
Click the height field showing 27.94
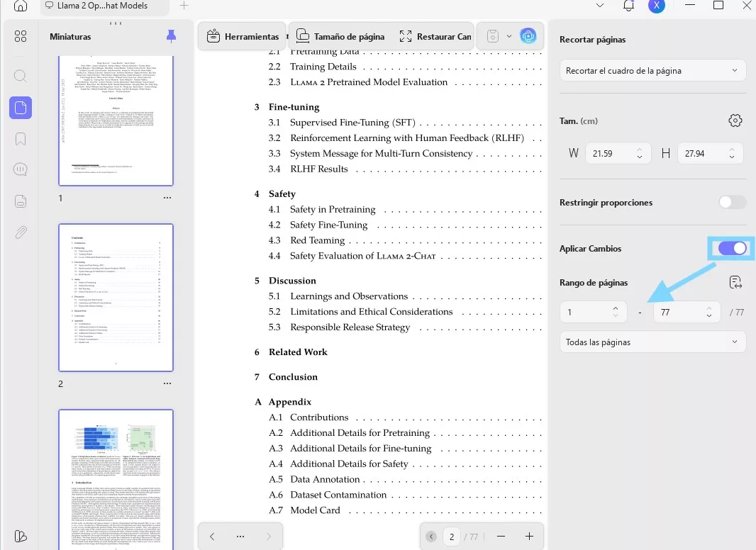[x=710, y=153]
